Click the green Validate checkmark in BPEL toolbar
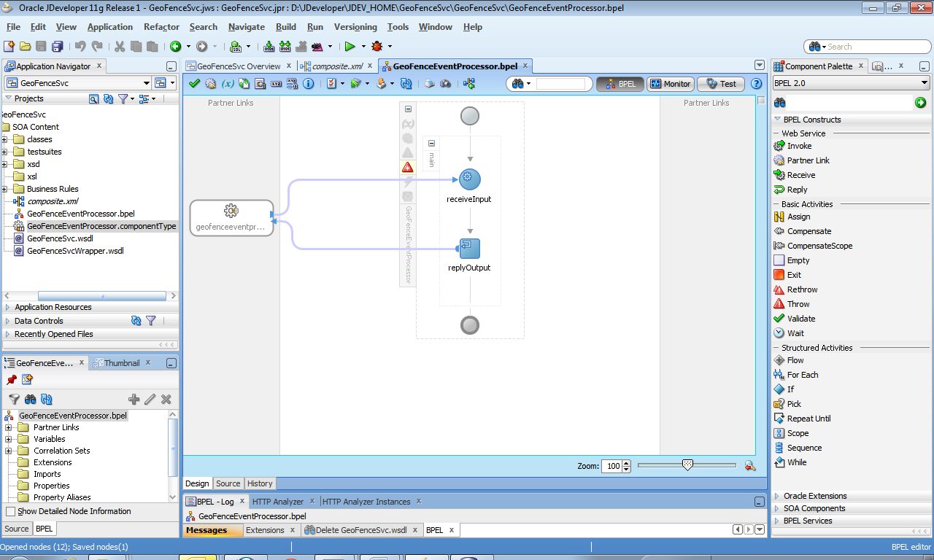The width and height of the screenshot is (934, 560). coord(194,84)
